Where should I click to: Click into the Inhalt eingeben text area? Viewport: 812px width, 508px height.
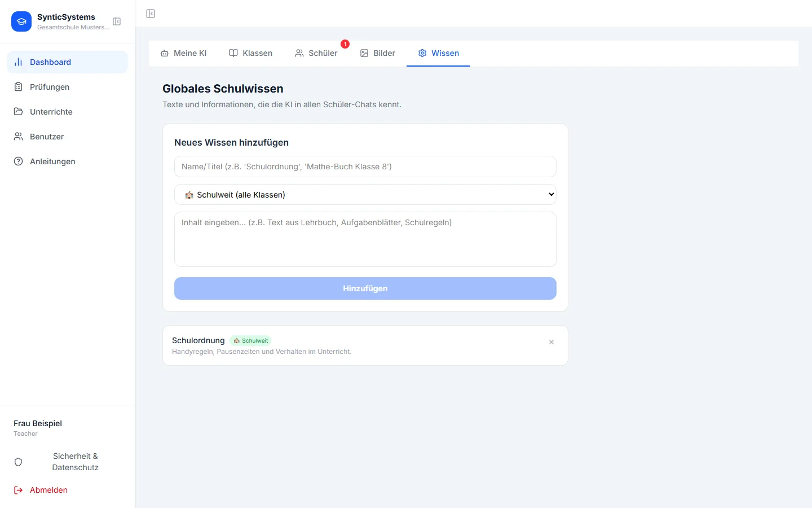point(365,239)
